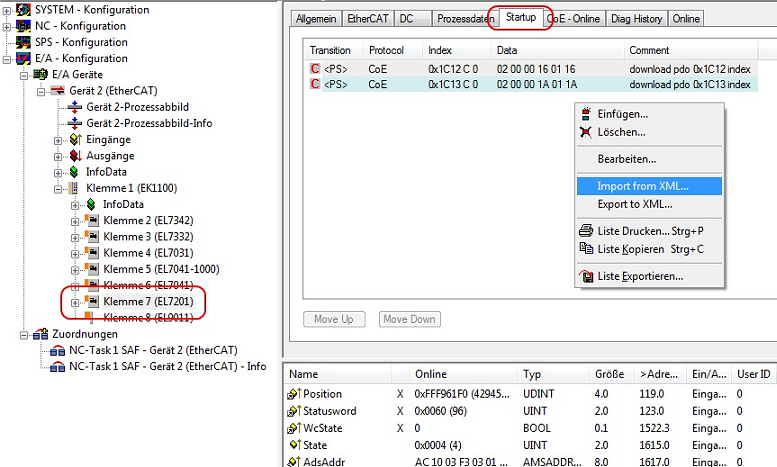Click the Klemme 2 (EL7342) terminal icon
This screenshot has height=467, width=777.
pyautogui.click(x=91, y=220)
